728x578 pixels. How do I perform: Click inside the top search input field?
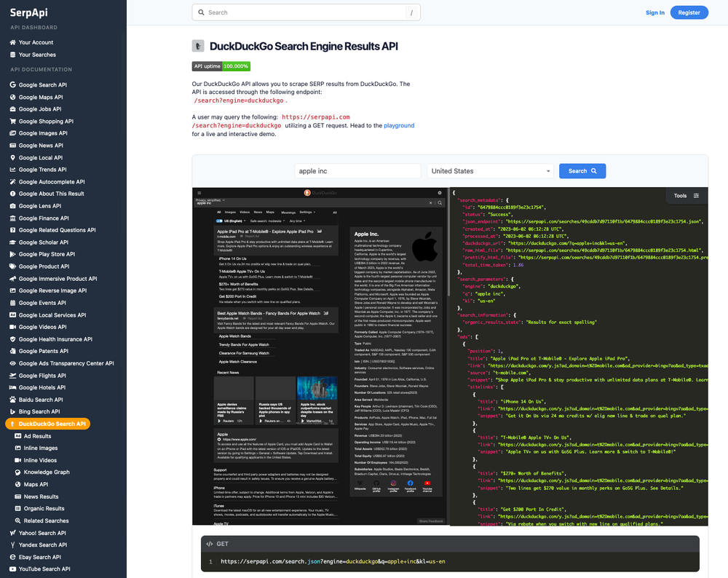[306, 12]
